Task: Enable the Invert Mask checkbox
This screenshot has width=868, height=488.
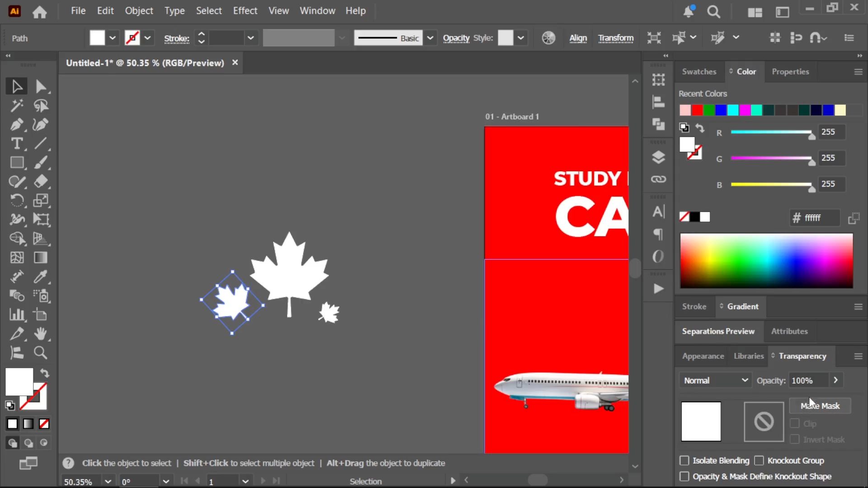Action: (x=794, y=439)
